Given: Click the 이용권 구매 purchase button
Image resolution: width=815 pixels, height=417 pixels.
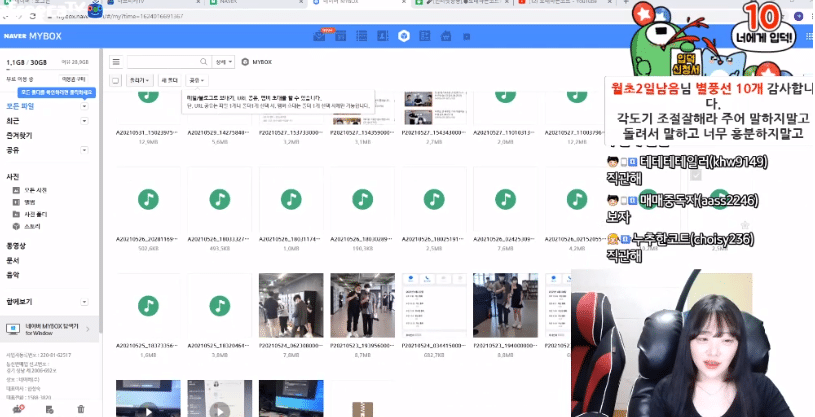Looking at the screenshot, I should 73,79.
